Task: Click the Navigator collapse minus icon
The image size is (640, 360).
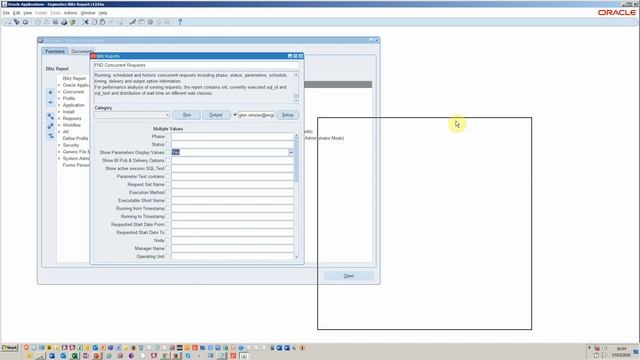Action: (x=50, y=102)
